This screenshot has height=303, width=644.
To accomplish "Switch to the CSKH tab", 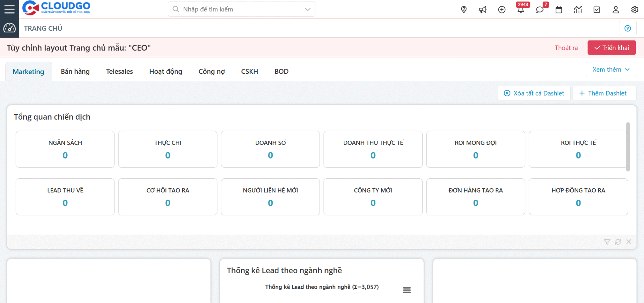I will 250,72.
